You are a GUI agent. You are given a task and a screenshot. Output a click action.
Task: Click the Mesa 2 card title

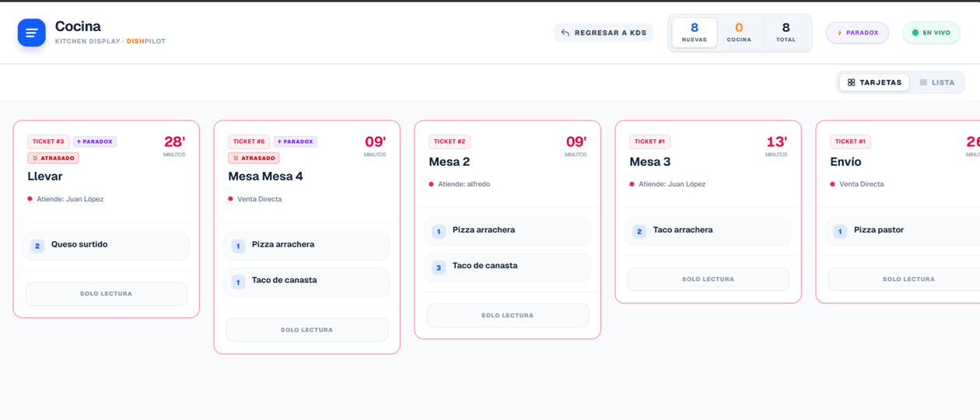click(450, 162)
